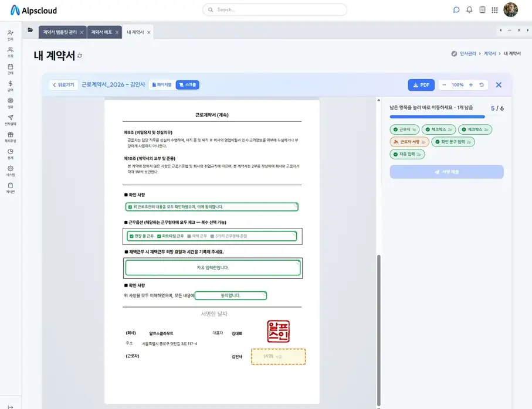Reset the document zoom level
The image size is (532, 409).
[482, 85]
